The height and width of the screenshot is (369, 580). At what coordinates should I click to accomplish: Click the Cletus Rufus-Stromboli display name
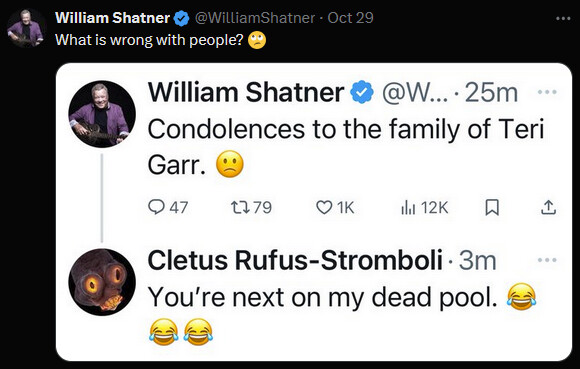(295, 260)
